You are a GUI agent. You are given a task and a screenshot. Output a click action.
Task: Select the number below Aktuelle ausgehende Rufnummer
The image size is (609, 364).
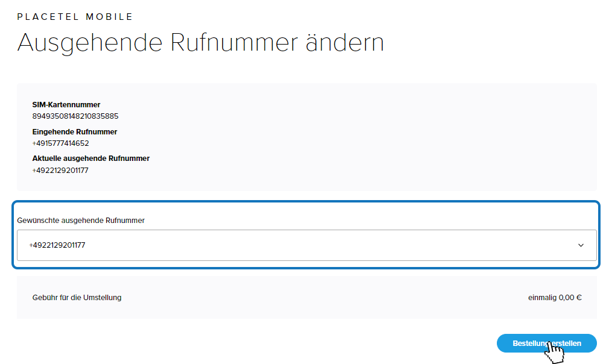(x=60, y=171)
